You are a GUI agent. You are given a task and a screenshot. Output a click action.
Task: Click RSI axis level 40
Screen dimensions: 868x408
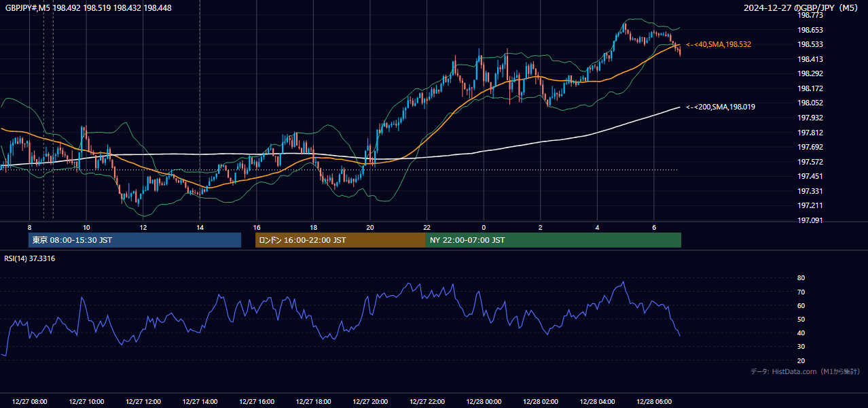point(801,333)
